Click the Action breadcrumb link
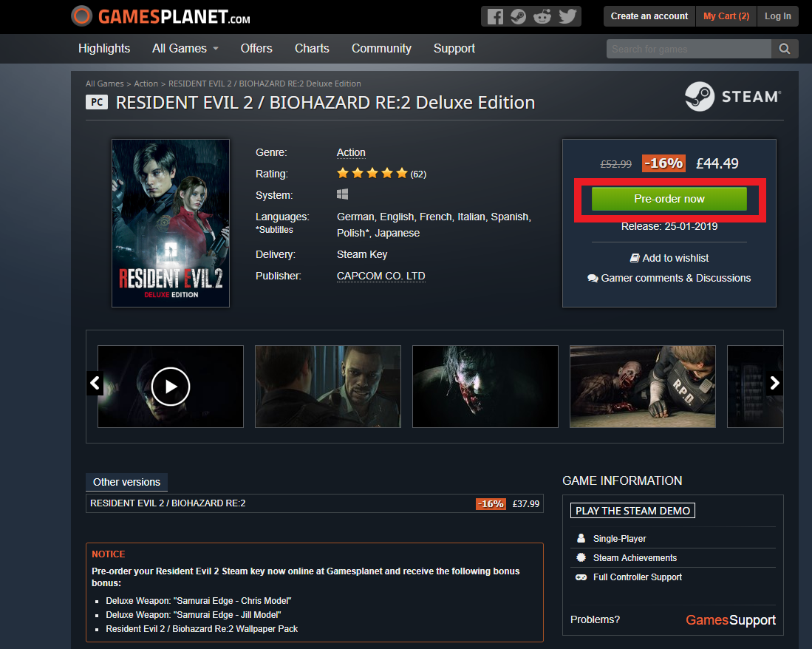 [146, 84]
